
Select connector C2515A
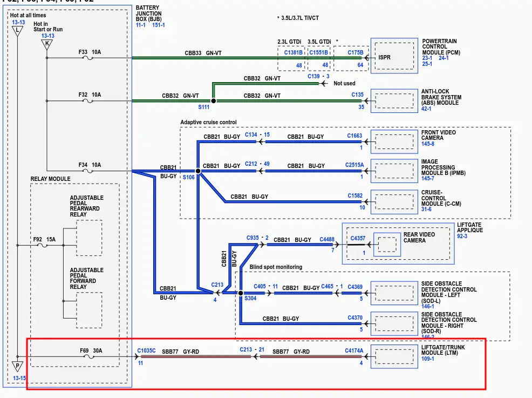pos(354,165)
